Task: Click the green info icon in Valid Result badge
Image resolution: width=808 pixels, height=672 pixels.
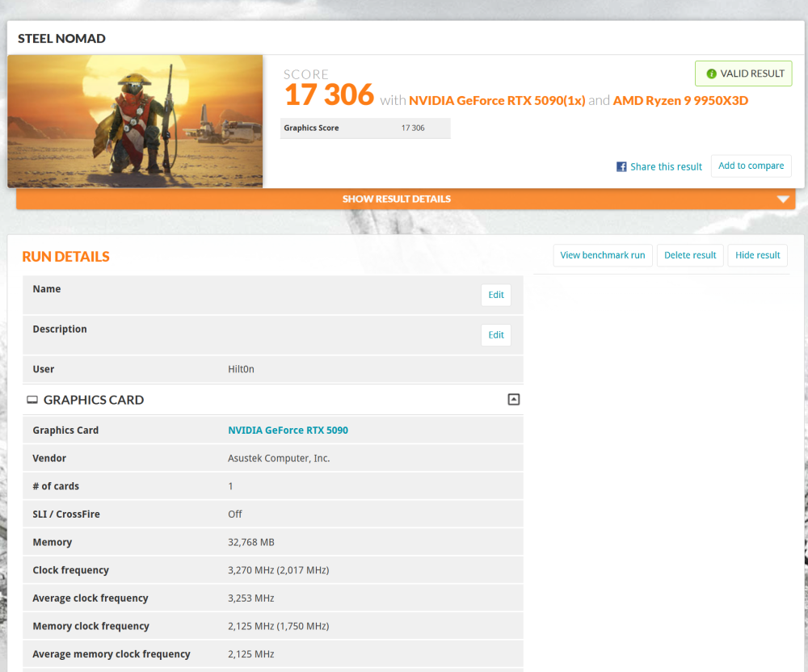Action: click(711, 73)
